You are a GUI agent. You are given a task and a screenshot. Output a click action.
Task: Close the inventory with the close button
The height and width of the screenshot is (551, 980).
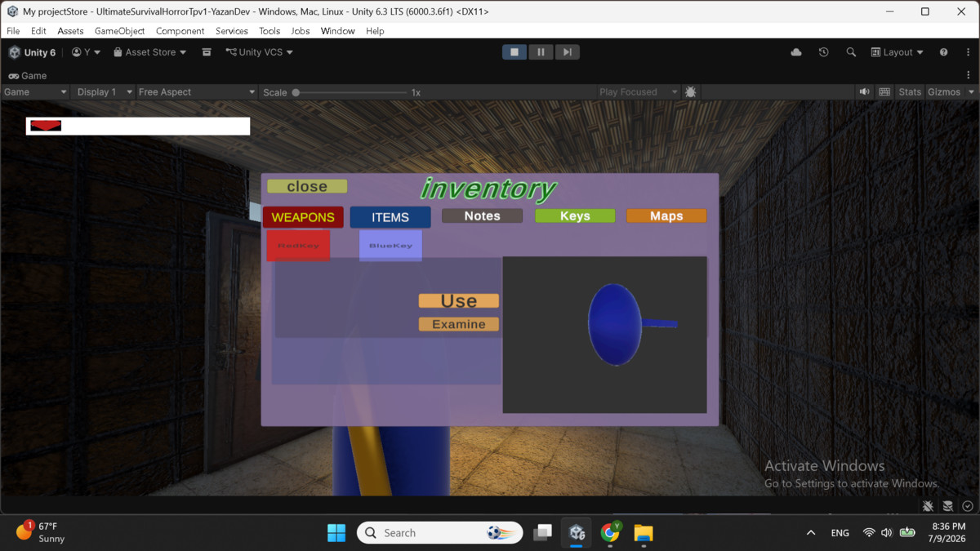point(307,187)
